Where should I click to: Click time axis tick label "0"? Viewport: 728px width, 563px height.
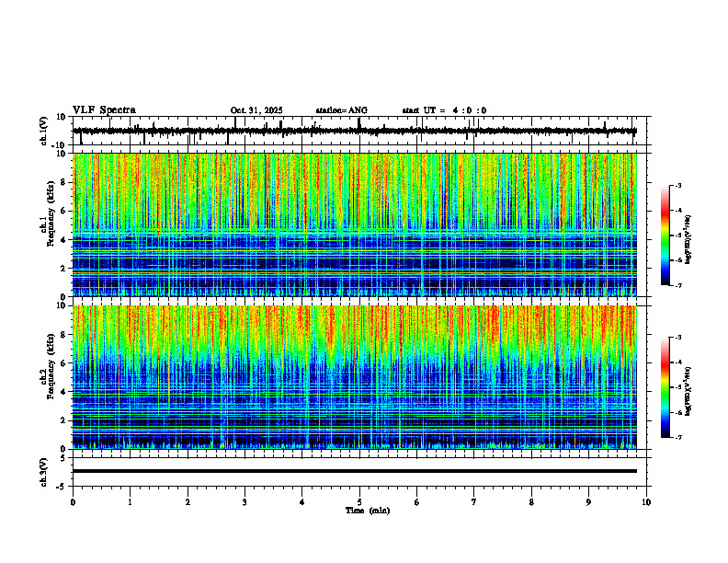coord(73,502)
